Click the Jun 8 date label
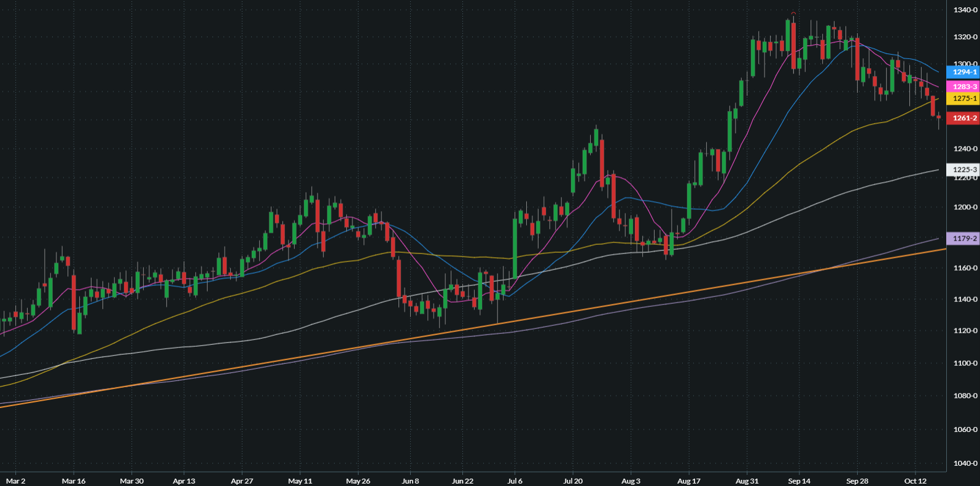The height and width of the screenshot is (486, 980). pos(410,481)
